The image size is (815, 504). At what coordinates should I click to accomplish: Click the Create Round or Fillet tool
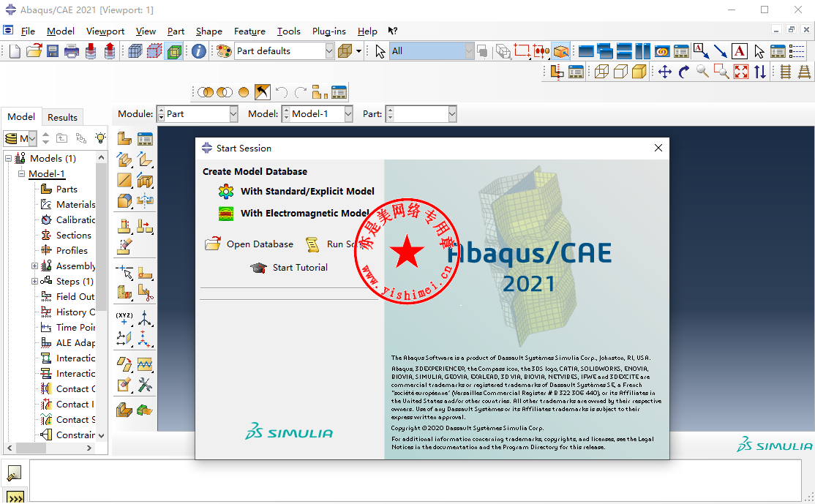tap(124, 200)
